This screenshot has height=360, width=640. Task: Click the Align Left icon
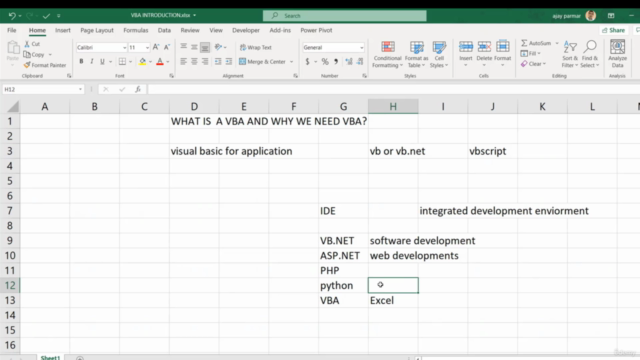point(184,62)
